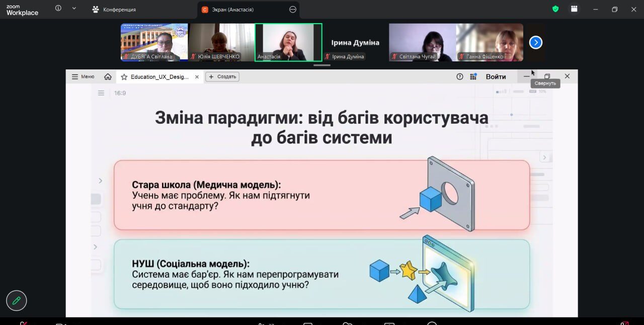Viewport: 644px width, 325px height.
Task: Show next participants with blue arrow
Action: [536, 43]
